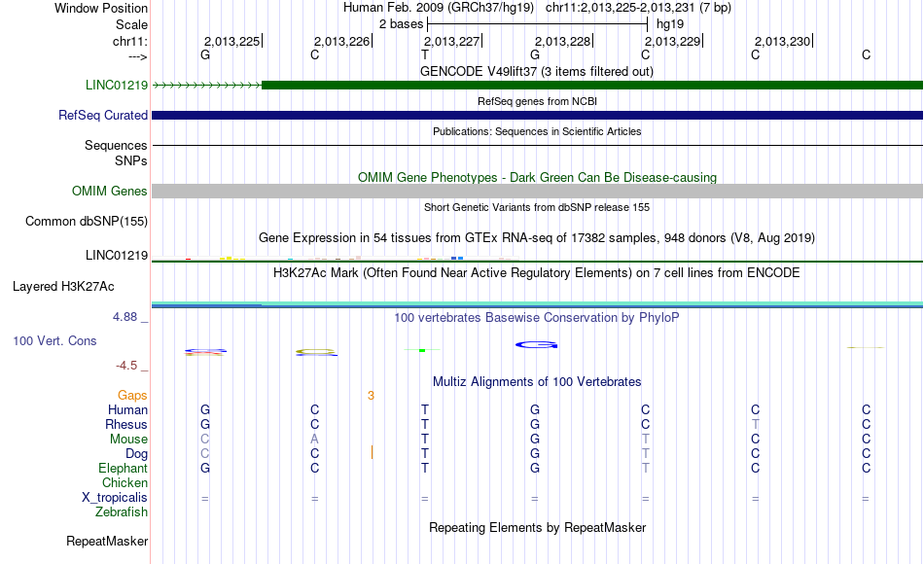Click the Scale label

(x=131, y=24)
